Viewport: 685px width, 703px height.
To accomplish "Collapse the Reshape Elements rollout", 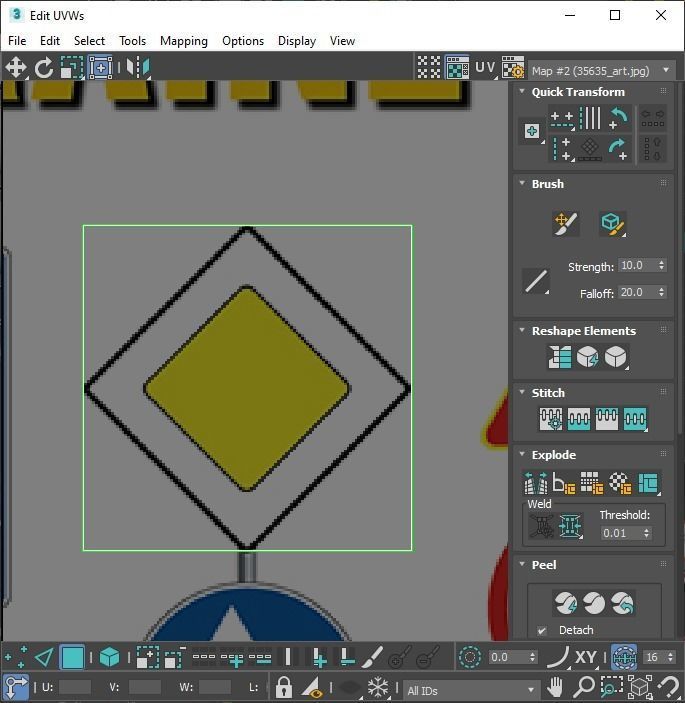I will pyautogui.click(x=522, y=330).
